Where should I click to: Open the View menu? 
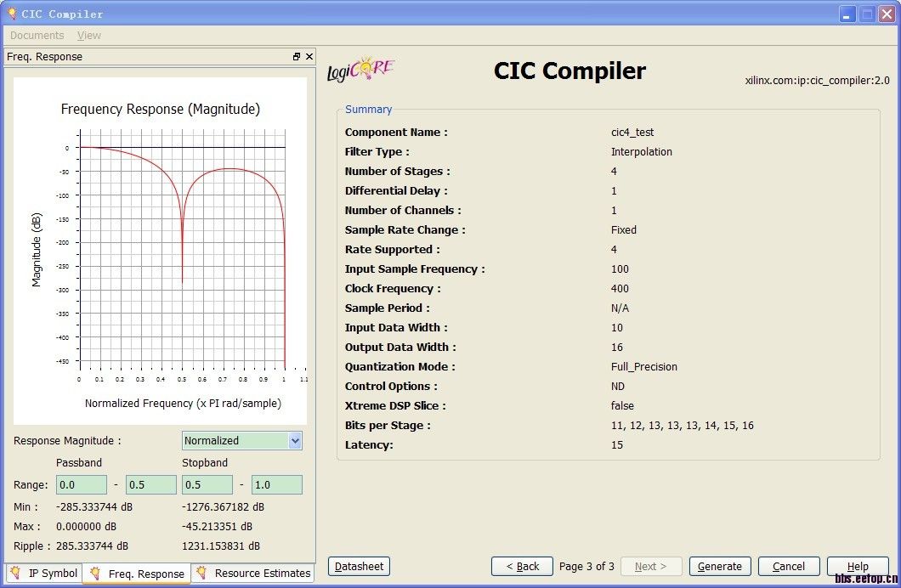[89, 35]
